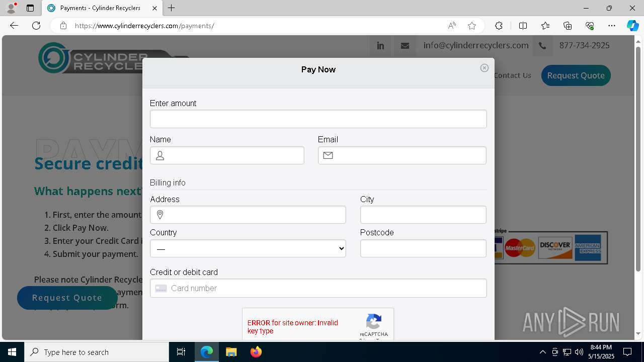This screenshot has width=644, height=362.
Task: View site information lock icon
Action: click(63, 26)
